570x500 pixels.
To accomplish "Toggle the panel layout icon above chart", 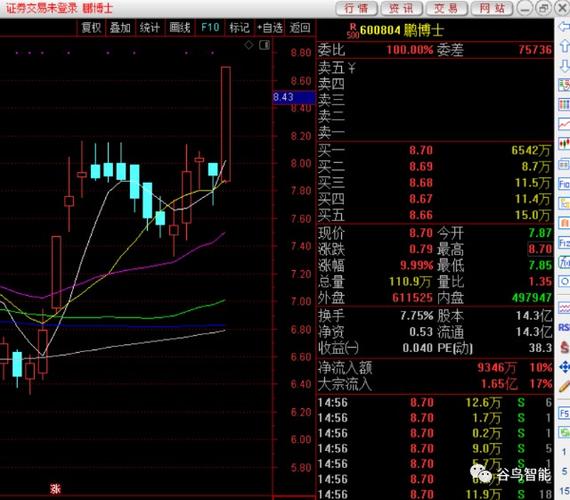I will click(x=264, y=45).
